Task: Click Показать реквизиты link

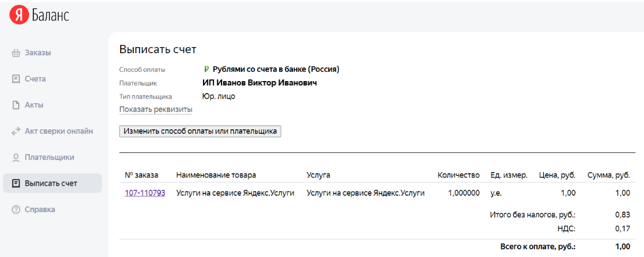Action: pos(156,110)
